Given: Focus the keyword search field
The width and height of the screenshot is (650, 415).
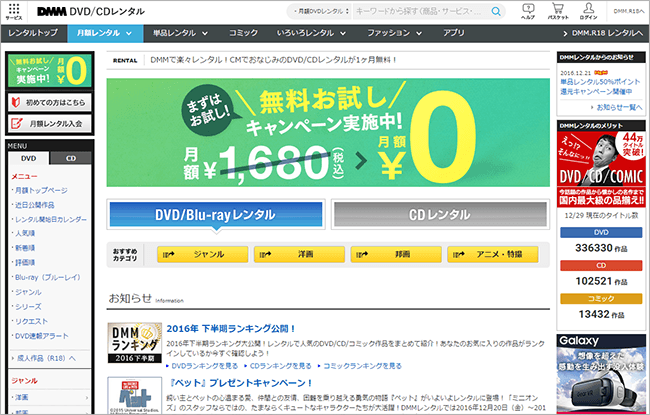Looking at the screenshot, I should [421, 12].
